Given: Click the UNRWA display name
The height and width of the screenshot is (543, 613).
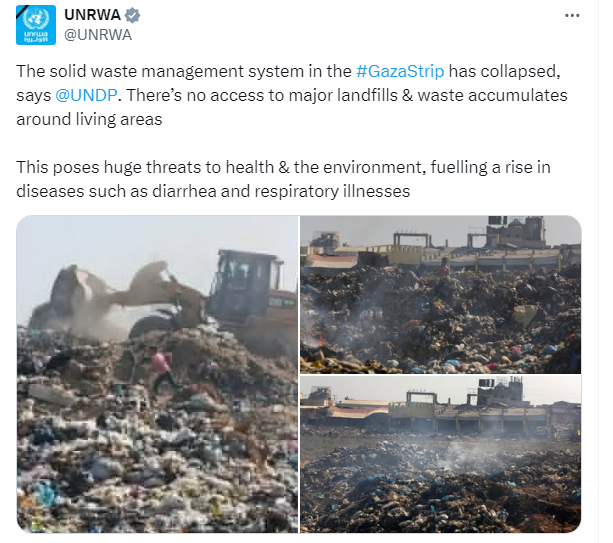Looking at the screenshot, I should [x=92, y=15].
